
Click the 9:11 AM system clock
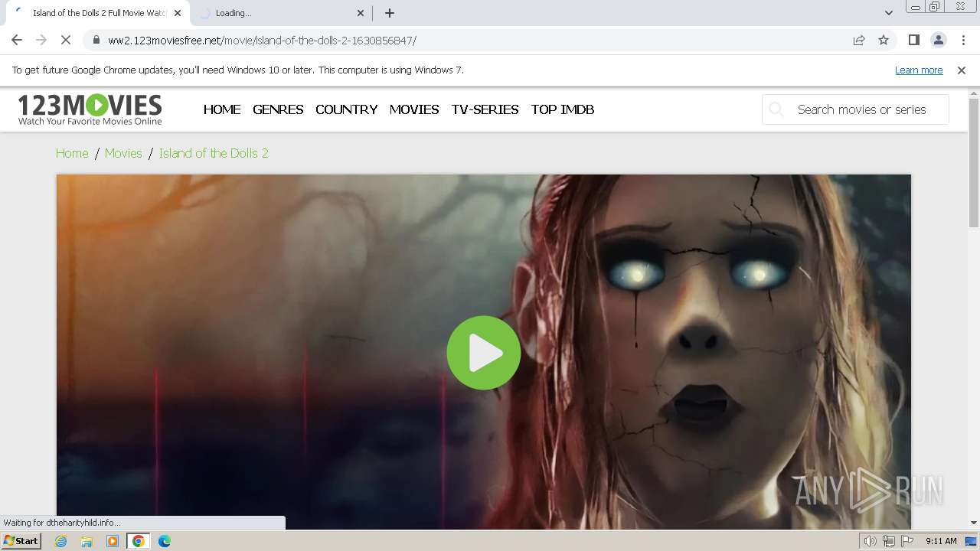pyautogui.click(x=941, y=541)
